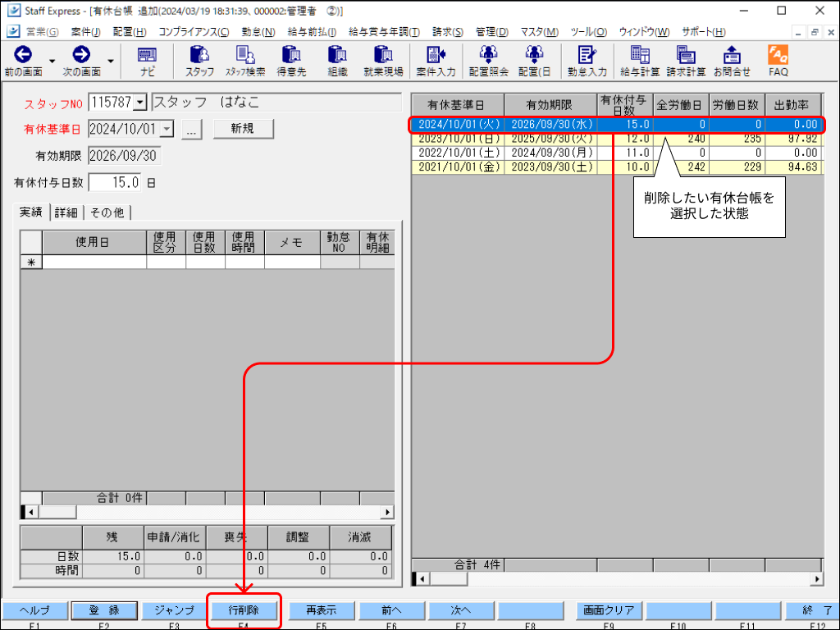Open the スタッフNO combo box dropdown
Screen dimensions: 840x630
pos(139,103)
